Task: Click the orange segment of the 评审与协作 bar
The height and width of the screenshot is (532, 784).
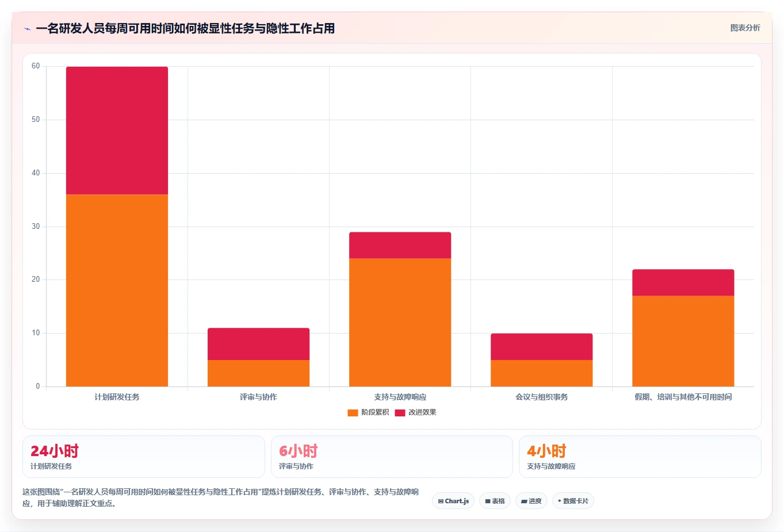Action: 258,373
